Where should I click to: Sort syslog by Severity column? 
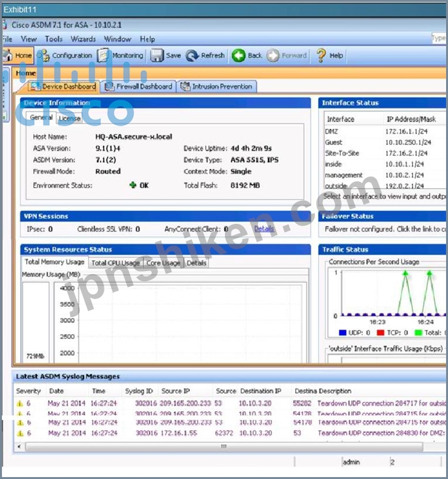(x=29, y=391)
